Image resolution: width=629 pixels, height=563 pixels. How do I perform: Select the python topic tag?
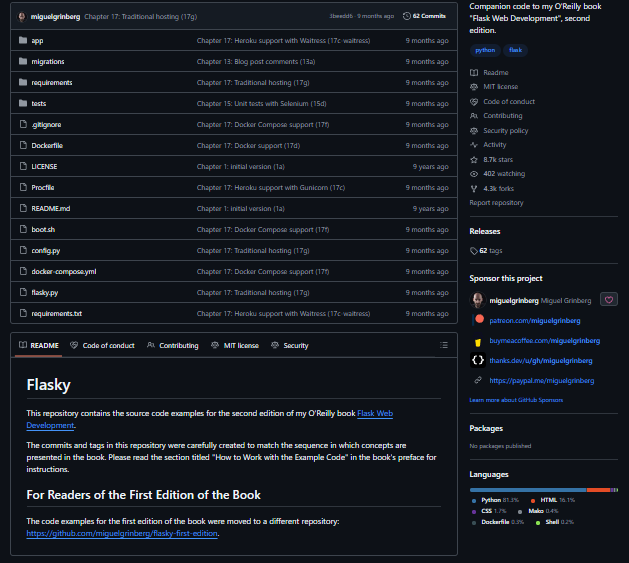[x=485, y=50]
